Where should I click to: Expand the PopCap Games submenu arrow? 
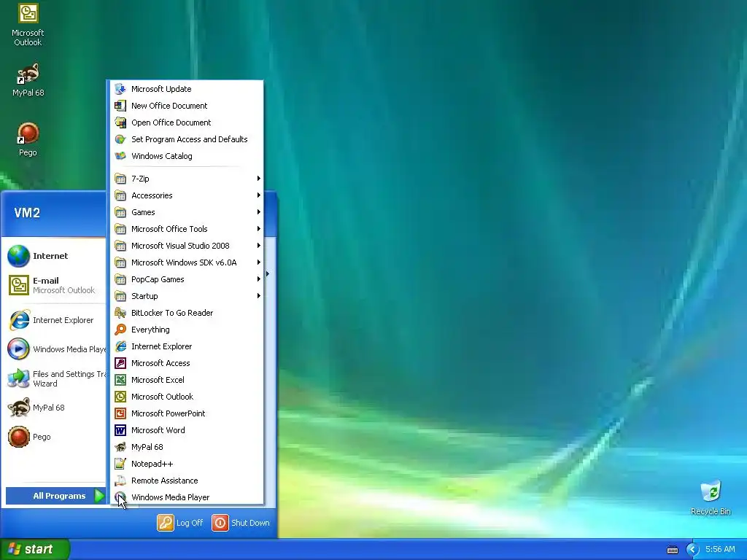259,279
